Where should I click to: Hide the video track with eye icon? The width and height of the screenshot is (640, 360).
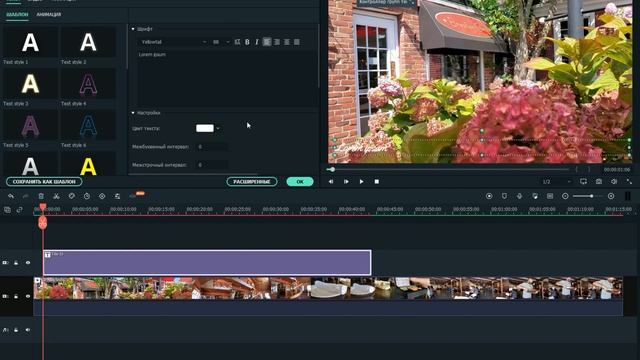[x=28, y=296]
